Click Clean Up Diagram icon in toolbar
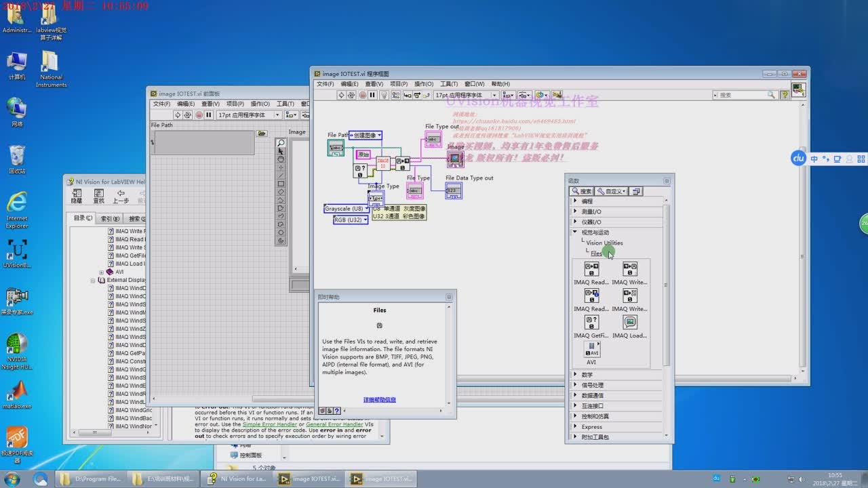Screen dimensions: 868x488 557,95
